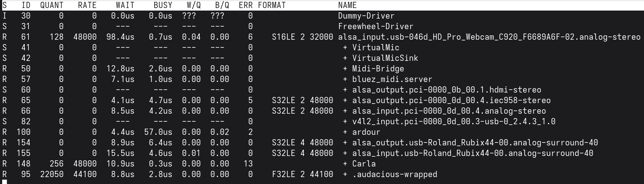The width and height of the screenshot is (644, 184).
Task: Select the bluez_midi.server node
Action: (392, 79)
